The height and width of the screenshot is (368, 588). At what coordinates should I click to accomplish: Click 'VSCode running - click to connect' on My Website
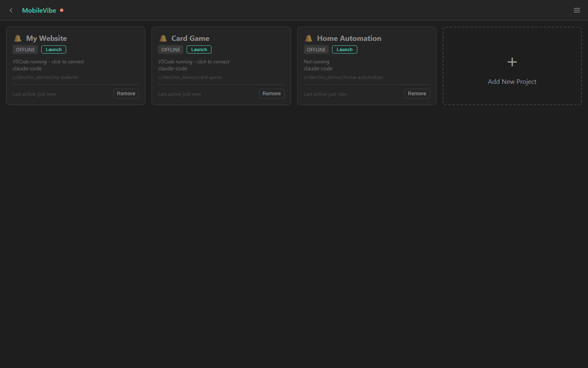click(x=48, y=61)
